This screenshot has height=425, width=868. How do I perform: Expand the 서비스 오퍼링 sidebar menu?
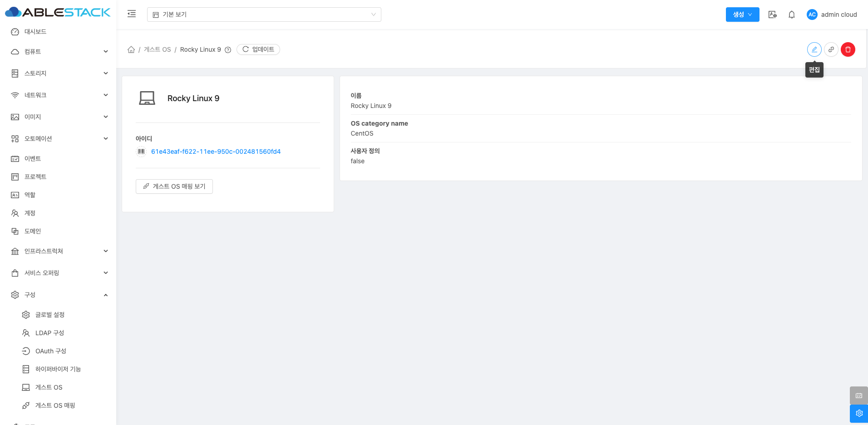(58, 273)
